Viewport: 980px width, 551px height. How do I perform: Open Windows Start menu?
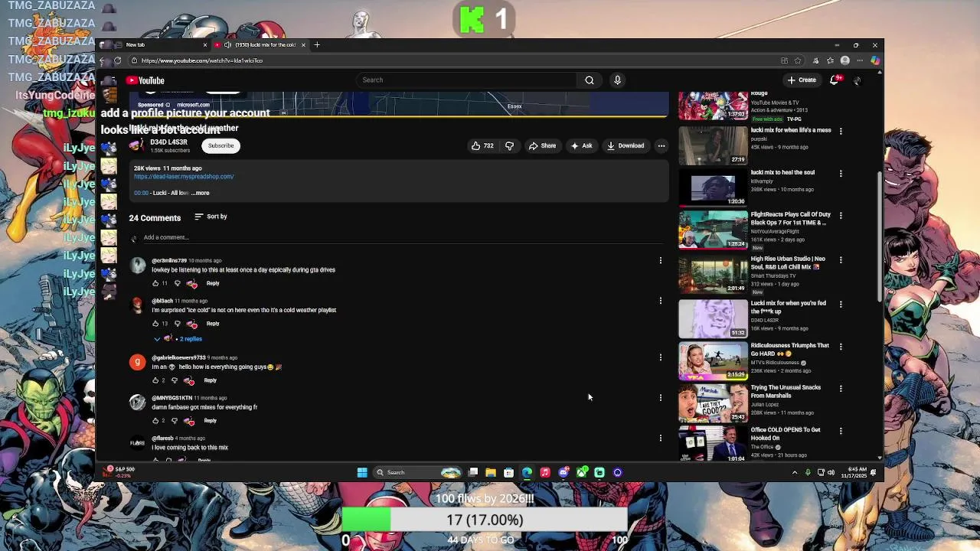pyautogui.click(x=362, y=472)
